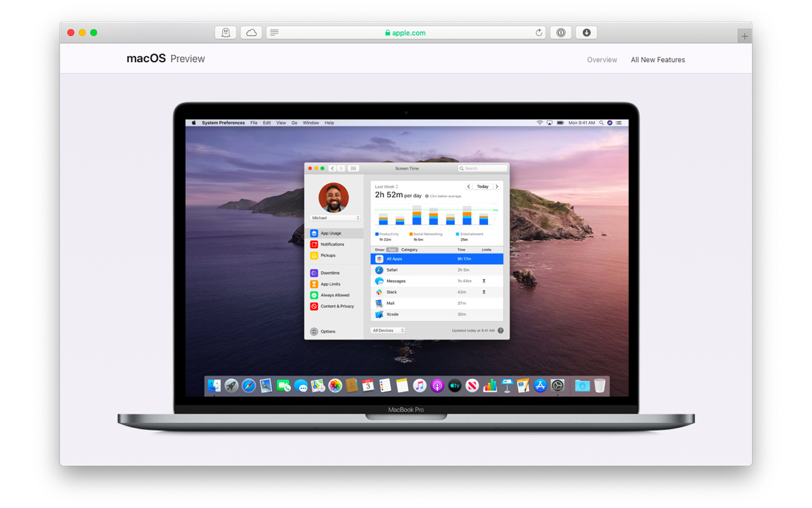Click the Entertainment light-blue legend swatch
The image size is (812, 508).
coord(457,234)
